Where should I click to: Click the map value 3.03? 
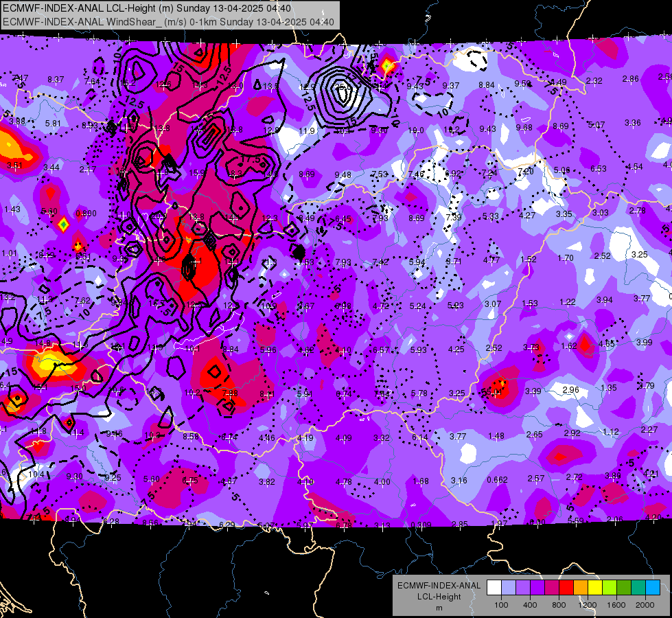601,212
